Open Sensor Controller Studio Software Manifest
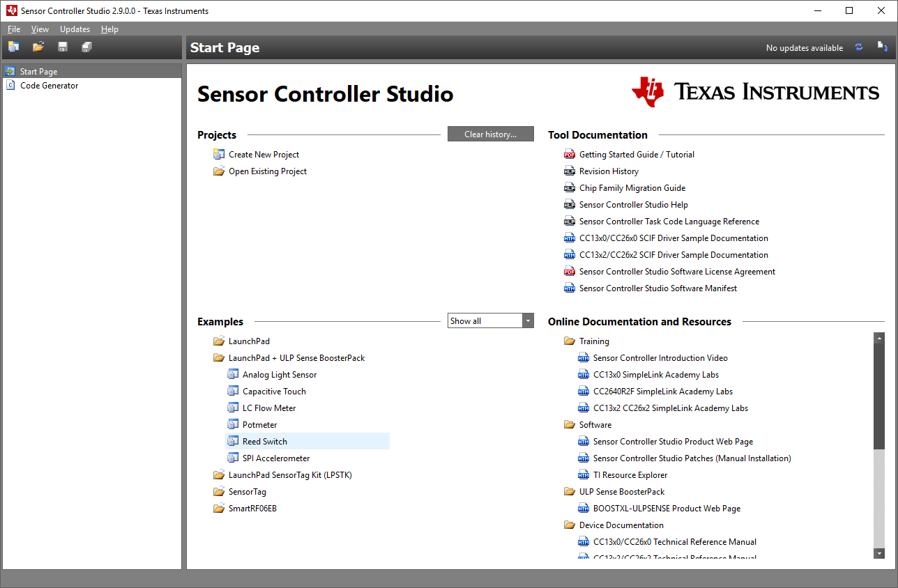 [658, 288]
